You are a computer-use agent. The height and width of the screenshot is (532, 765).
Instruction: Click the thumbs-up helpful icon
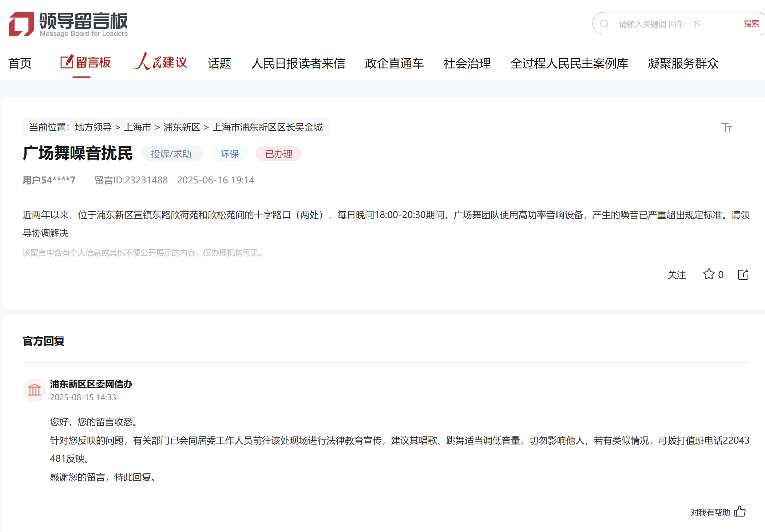pos(740,511)
